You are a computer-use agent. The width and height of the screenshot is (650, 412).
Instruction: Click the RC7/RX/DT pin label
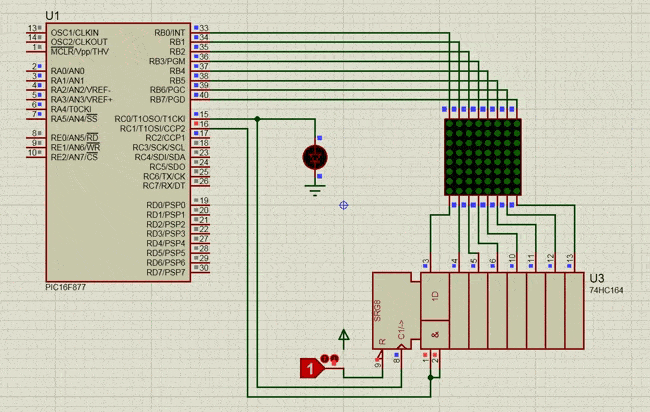point(164,186)
